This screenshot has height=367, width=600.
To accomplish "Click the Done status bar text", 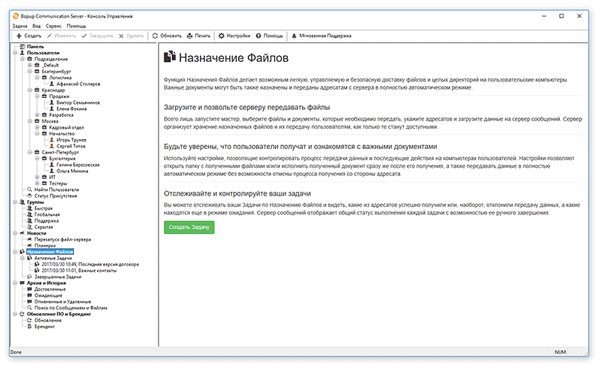I will [x=16, y=352].
